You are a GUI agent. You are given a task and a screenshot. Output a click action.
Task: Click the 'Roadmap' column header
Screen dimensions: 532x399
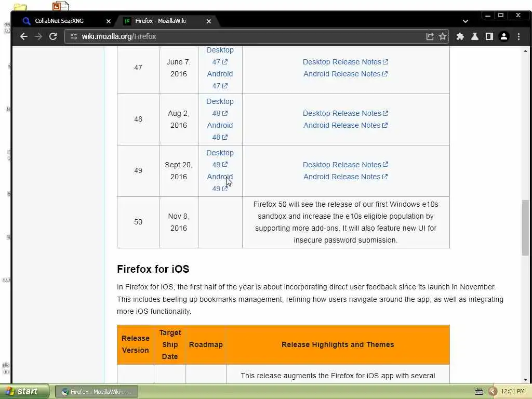pos(206,344)
